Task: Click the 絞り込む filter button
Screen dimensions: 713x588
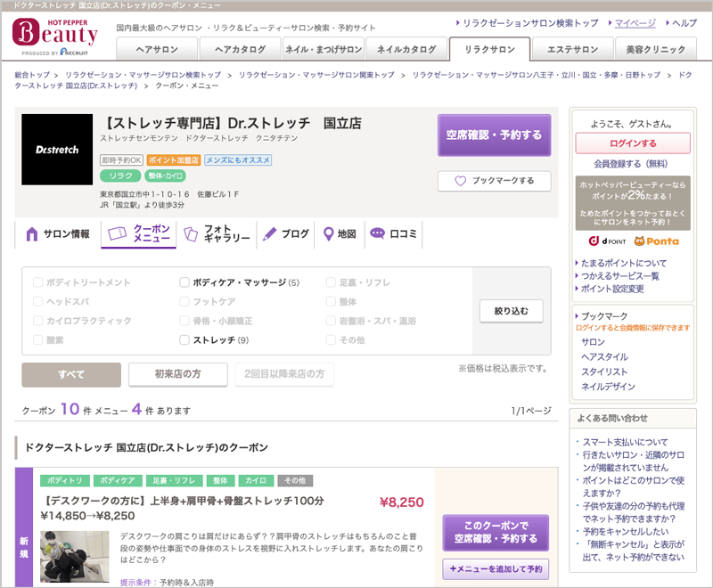Action: coord(511,311)
